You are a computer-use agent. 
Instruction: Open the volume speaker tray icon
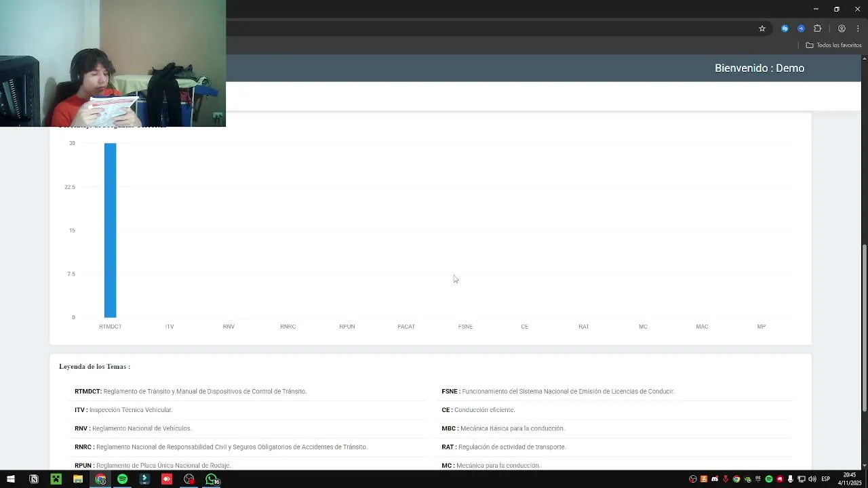[812, 479]
